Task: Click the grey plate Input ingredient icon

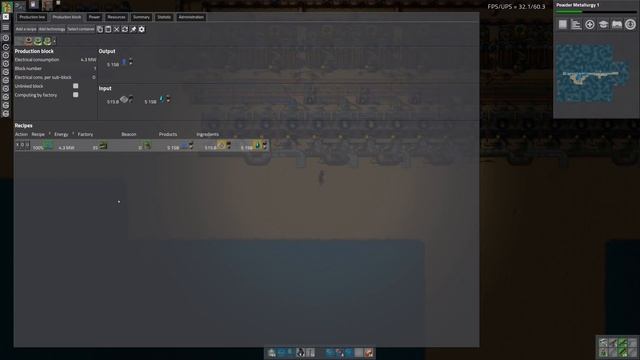Action: [x=124, y=99]
